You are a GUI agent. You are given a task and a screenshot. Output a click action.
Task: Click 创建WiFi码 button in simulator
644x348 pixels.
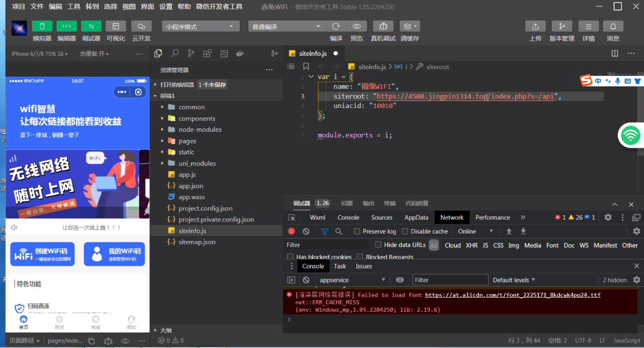point(42,254)
